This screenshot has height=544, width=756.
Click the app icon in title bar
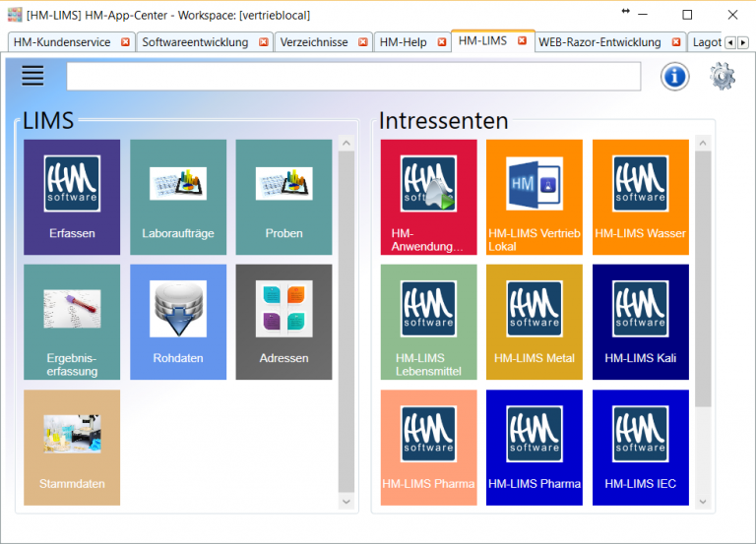15,15
